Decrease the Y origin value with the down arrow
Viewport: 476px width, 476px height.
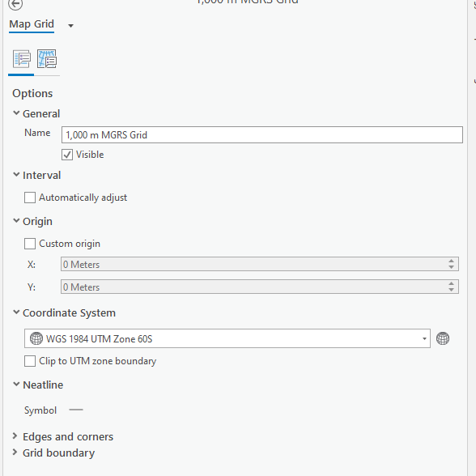(452, 290)
